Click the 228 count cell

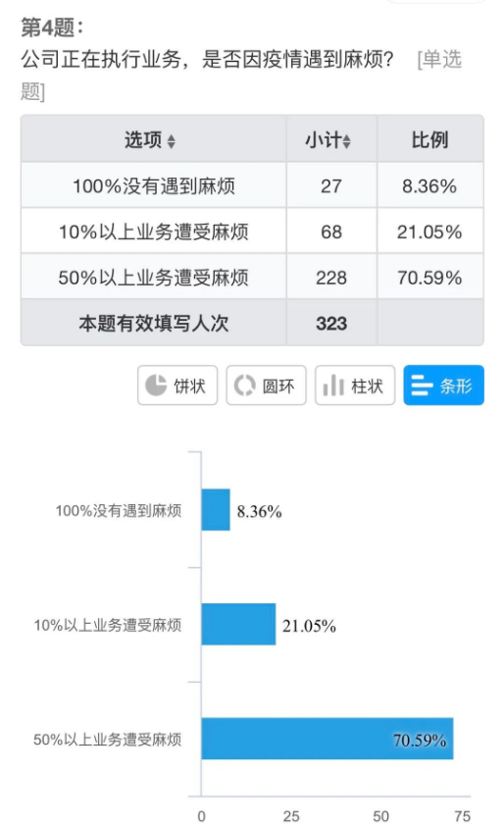(x=331, y=278)
